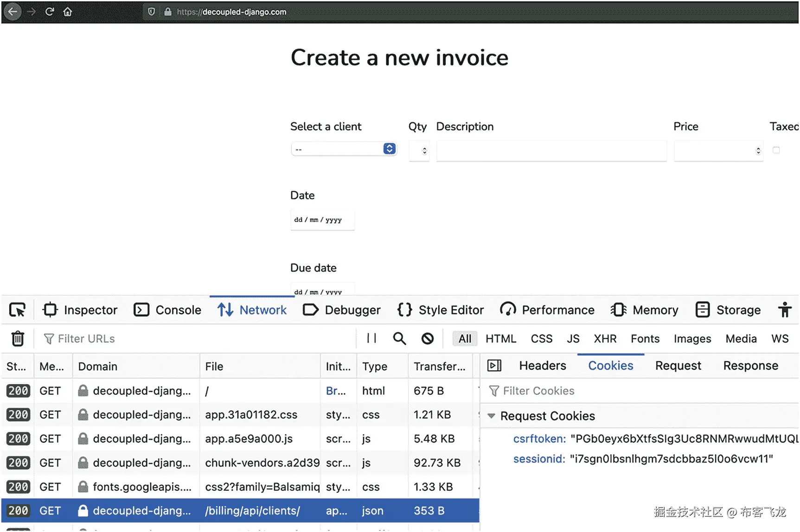The width and height of the screenshot is (800, 532).
Task: Click the Response tab for request
Action: click(750, 366)
